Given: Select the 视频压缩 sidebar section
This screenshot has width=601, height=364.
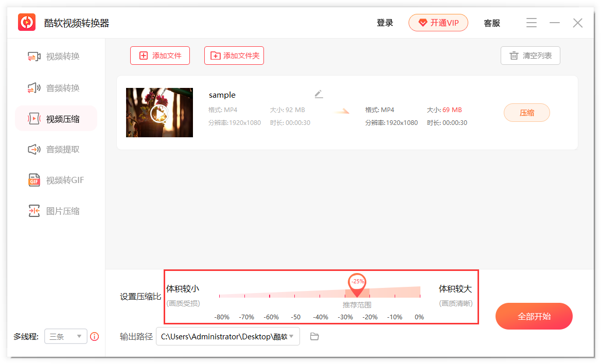Looking at the screenshot, I should (56, 119).
